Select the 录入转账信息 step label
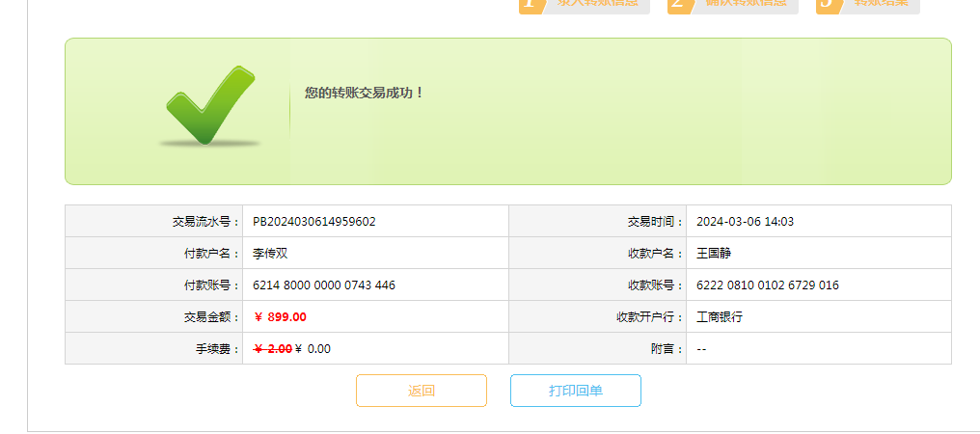 [x=597, y=4]
